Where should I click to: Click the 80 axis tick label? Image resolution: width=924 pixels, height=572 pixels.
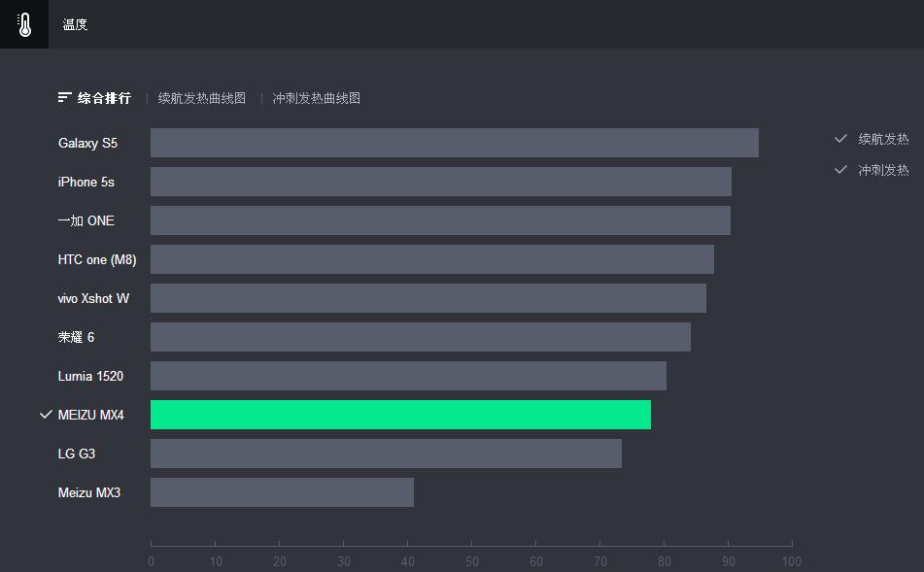665,562
